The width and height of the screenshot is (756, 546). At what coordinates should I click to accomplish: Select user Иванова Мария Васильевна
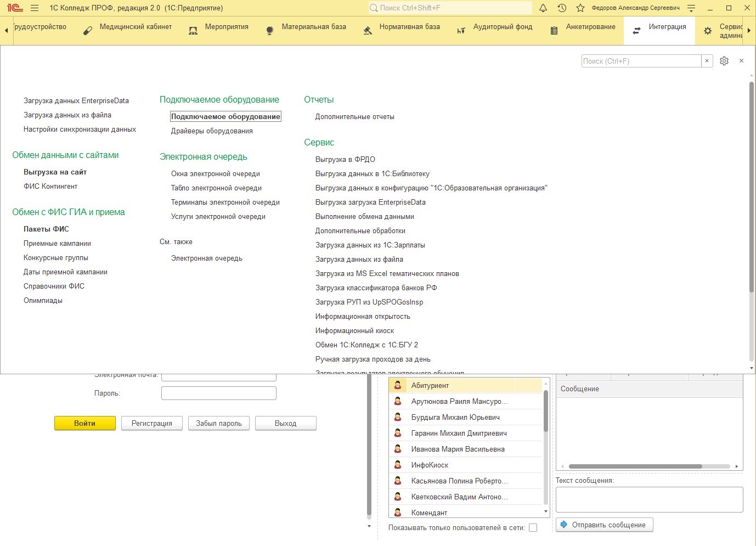tap(465, 449)
